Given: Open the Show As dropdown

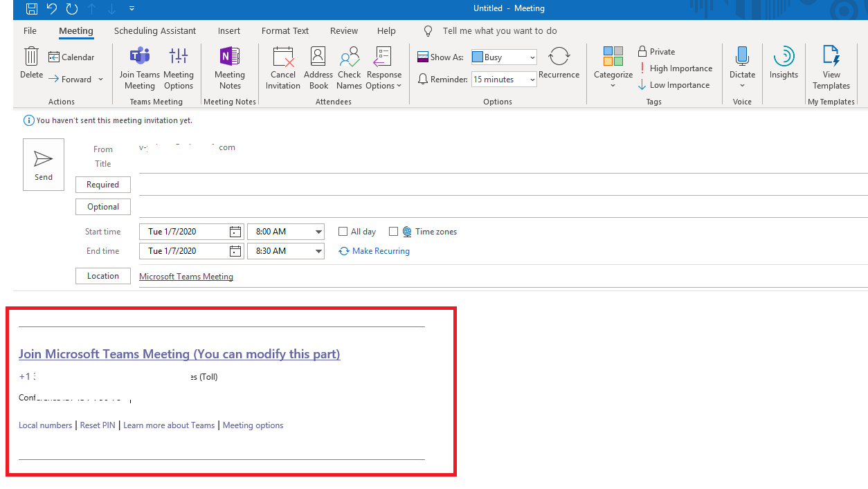Looking at the screenshot, I should (x=531, y=57).
